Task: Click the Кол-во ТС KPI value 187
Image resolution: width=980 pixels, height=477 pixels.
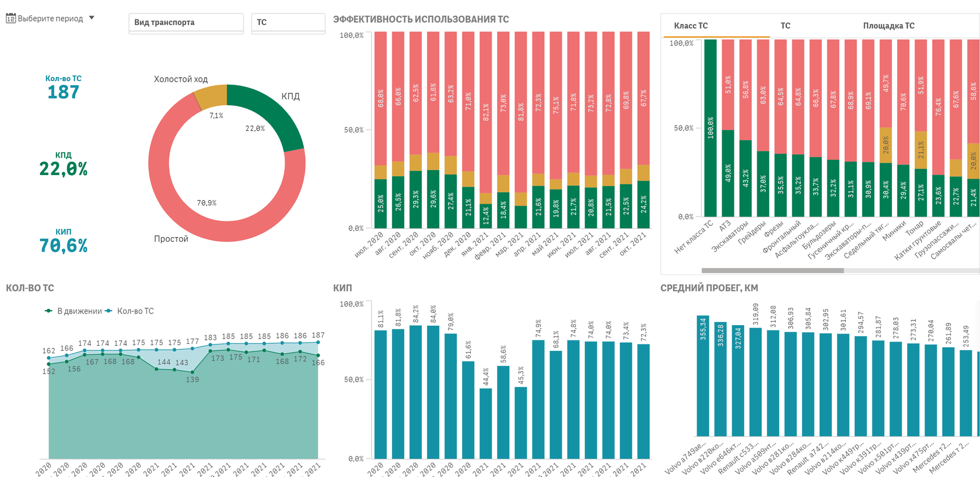Action: (63, 92)
